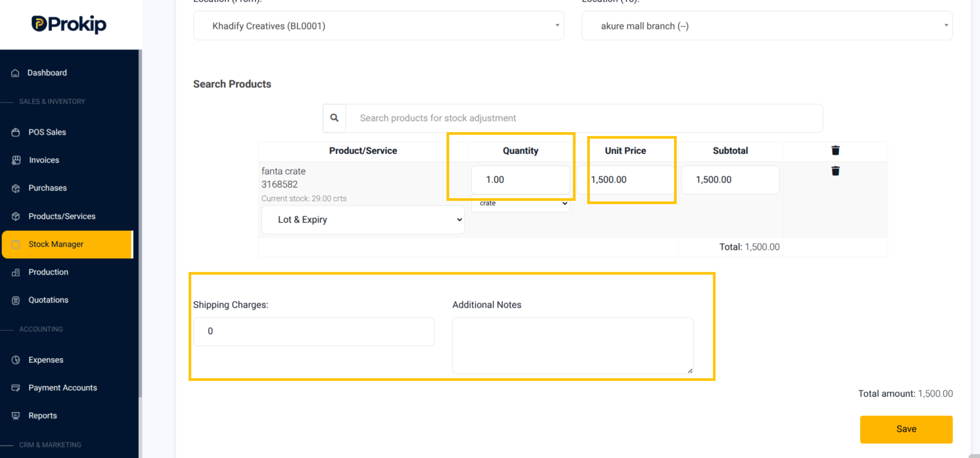
Task: Open the Reports section
Action: (43, 415)
